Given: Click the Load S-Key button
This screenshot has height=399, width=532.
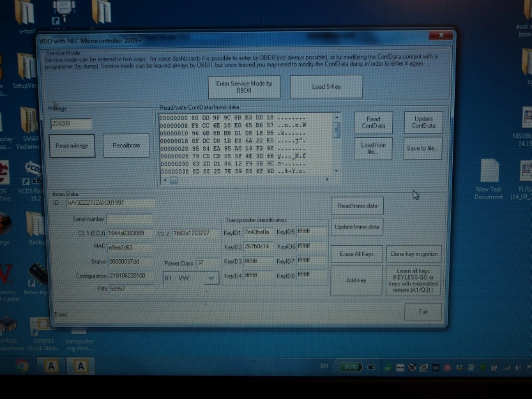Looking at the screenshot, I should click(326, 87).
